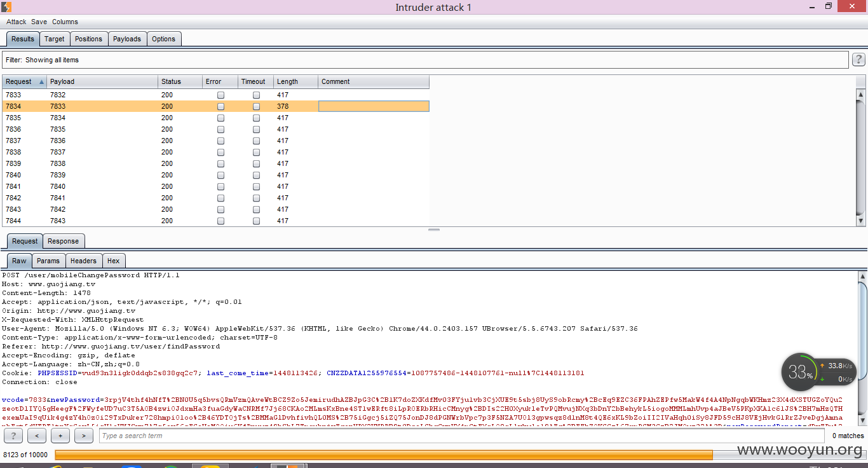Sort results by Status column header
868x468 pixels.
[x=180, y=81]
